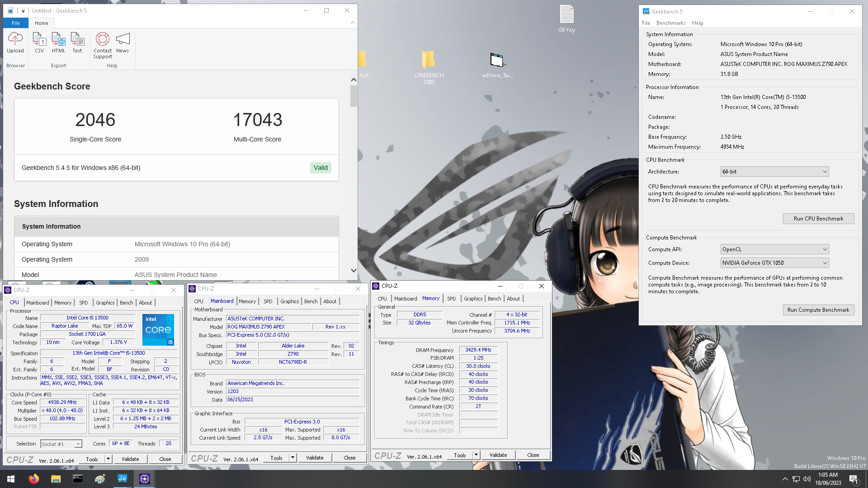Click Validate in the Memory CPU-Z window
Screen dimensions: 868x488
pos(498,455)
